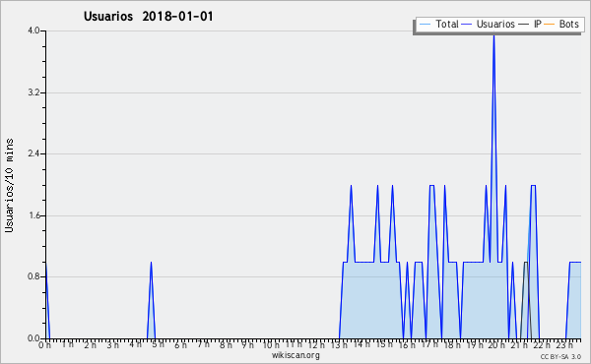Click the tallest peak at 20 h
The width and height of the screenshot is (591, 364).
coord(493,35)
